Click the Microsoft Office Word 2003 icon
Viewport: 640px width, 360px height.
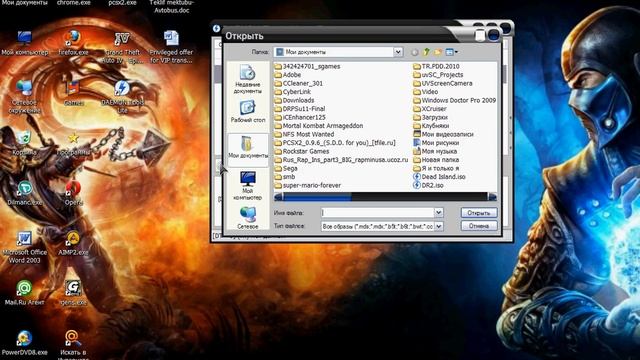click(24, 247)
